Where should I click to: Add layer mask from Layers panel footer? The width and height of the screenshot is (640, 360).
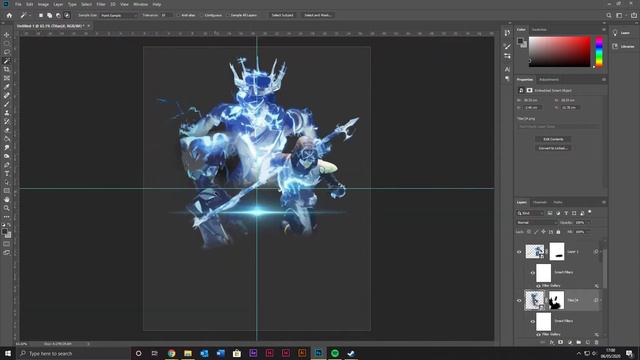[x=560, y=342]
